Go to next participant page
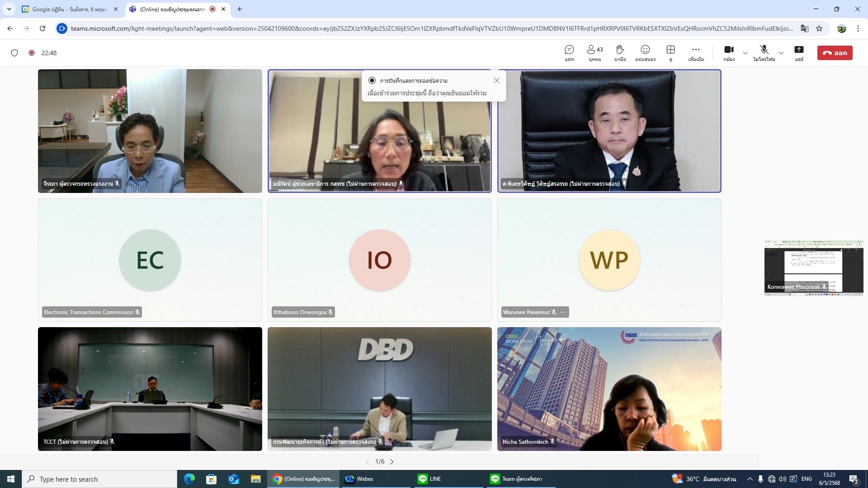Image resolution: width=868 pixels, height=488 pixels. (392, 461)
